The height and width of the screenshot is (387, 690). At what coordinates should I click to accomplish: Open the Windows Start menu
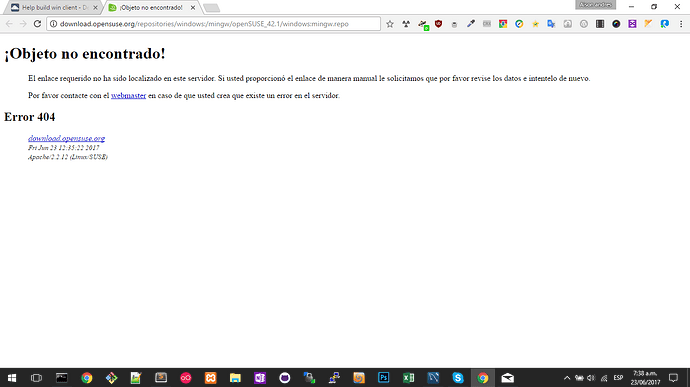12,378
